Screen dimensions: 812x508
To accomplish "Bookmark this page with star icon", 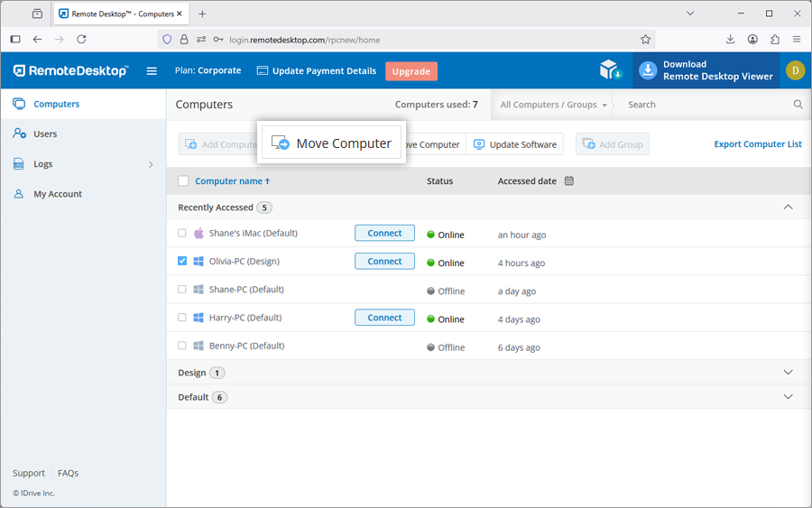I will (645, 40).
